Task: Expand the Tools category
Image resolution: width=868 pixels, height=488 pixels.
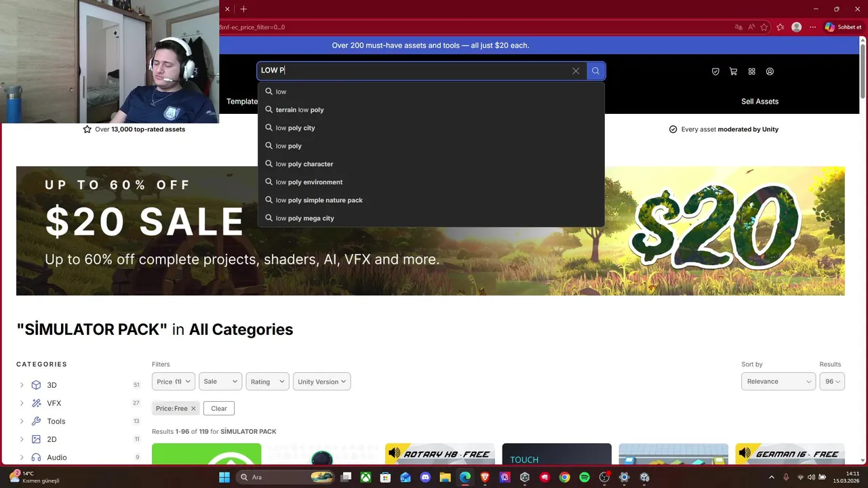Action: [x=22, y=421]
